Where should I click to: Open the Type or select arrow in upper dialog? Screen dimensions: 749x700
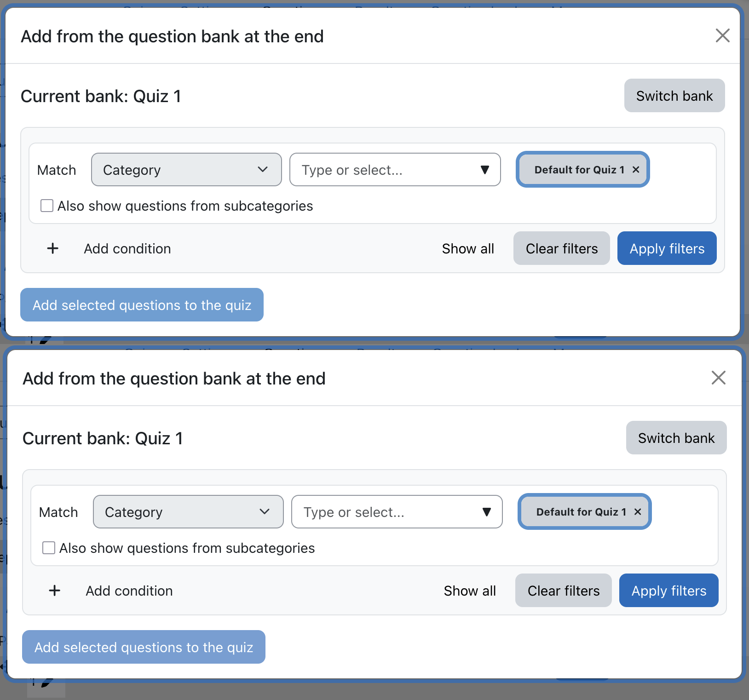[x=484, y=170]
